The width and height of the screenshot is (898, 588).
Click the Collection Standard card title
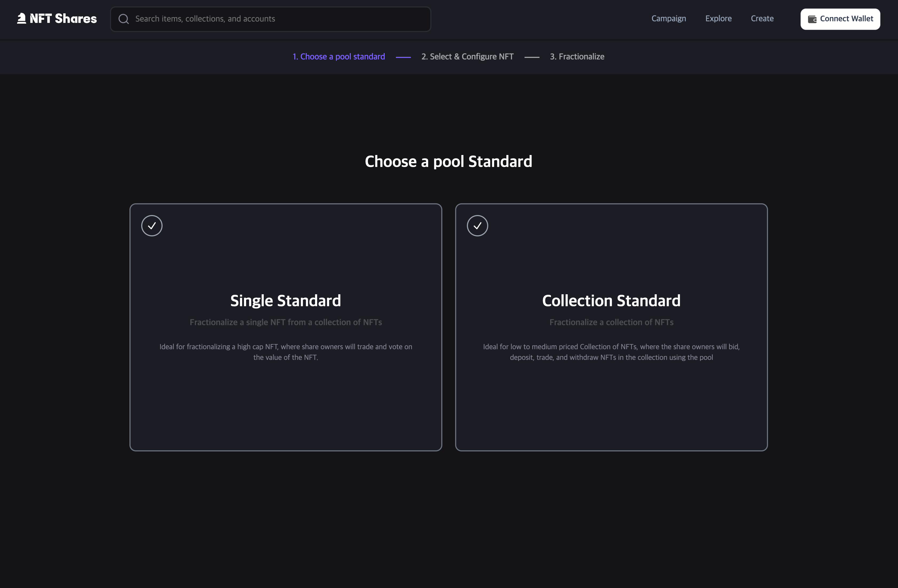coord(611,301)
